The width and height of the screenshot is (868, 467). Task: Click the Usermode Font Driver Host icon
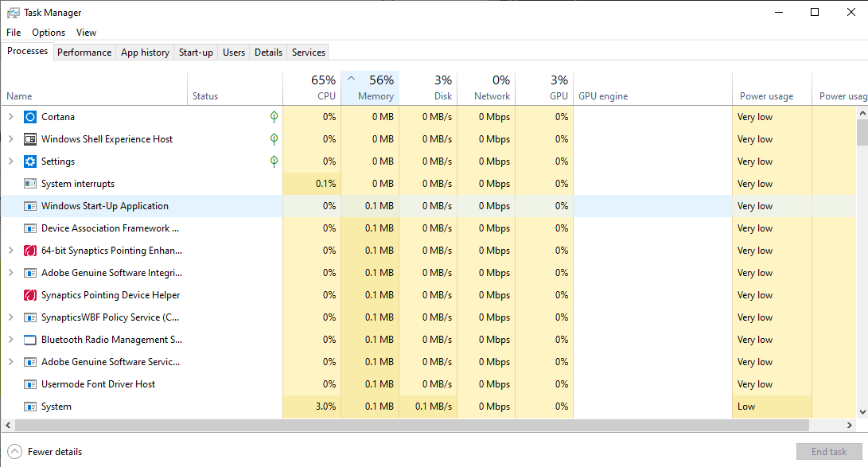[x=30, y=384]
